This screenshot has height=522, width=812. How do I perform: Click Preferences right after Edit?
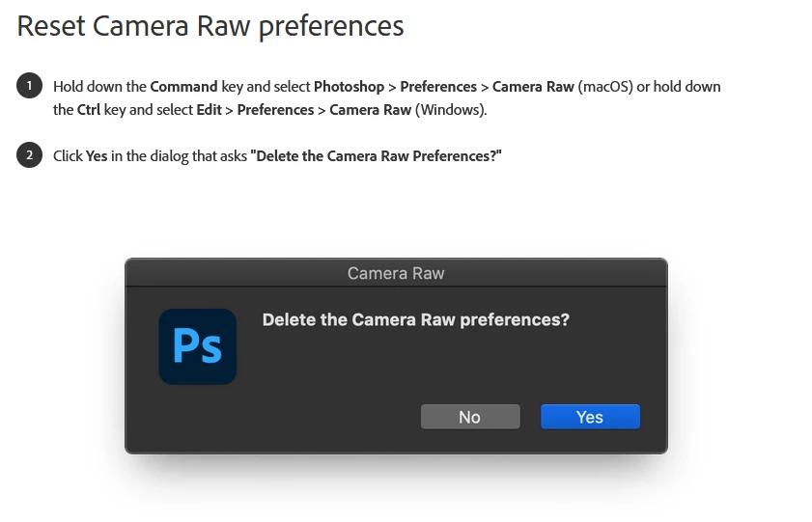coord(275,110)
